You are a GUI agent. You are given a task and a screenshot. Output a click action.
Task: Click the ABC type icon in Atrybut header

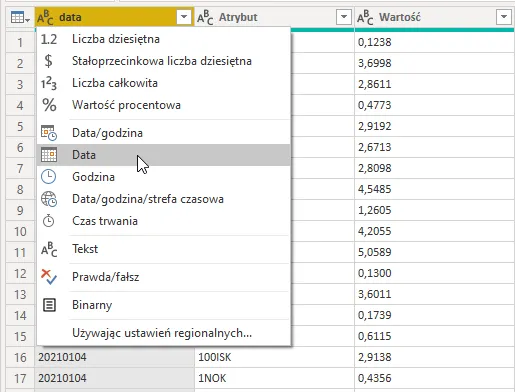205,17
